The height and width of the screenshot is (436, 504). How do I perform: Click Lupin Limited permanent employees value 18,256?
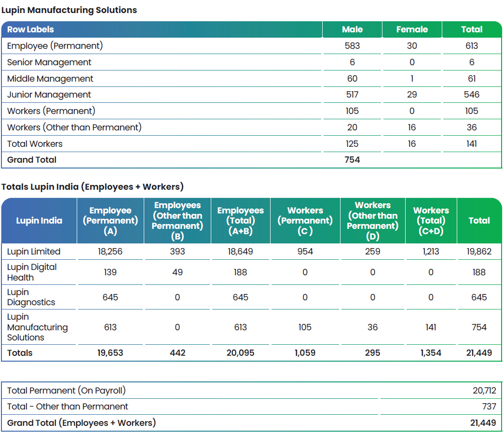[x=110, y=252]
